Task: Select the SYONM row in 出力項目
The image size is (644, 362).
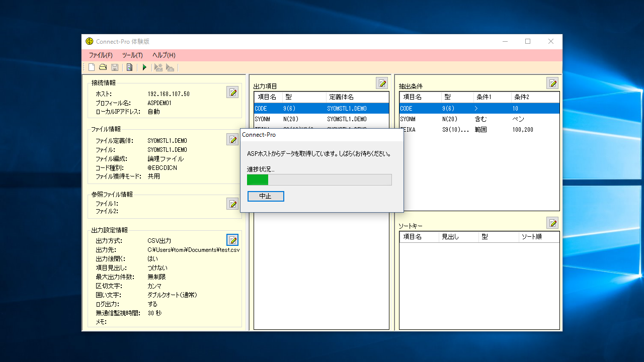Action: [x=321, y=119]
